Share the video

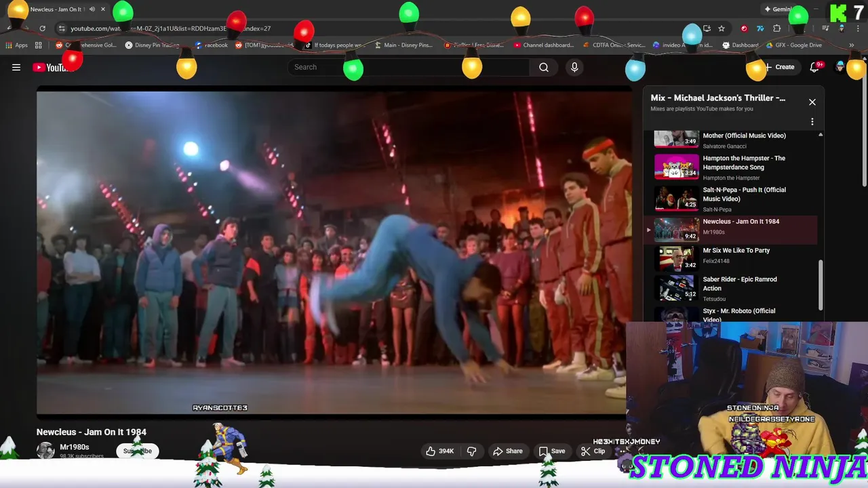coord(508,451)
